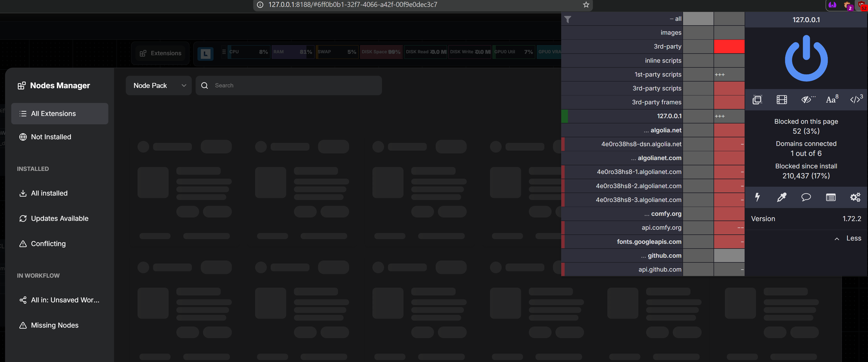Click share icon beside All in: Unsaved Wor...
868x362 pixels.
pyautogui.click(x=23, y=300)
